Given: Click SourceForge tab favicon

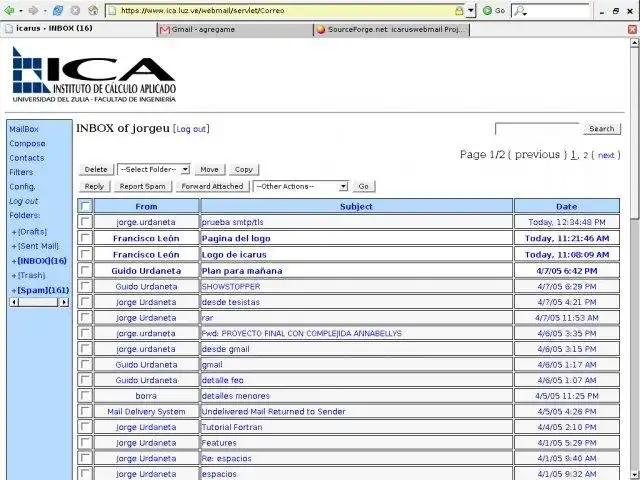Looking at the screenshot, I should pos(321,30).
